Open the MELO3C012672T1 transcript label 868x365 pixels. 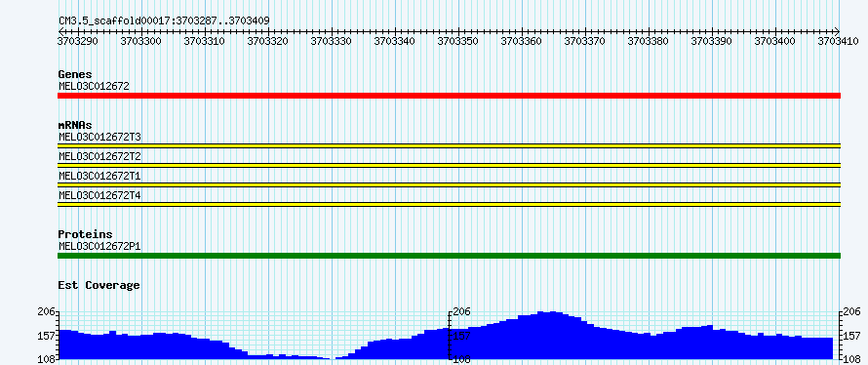coord(99,176)
